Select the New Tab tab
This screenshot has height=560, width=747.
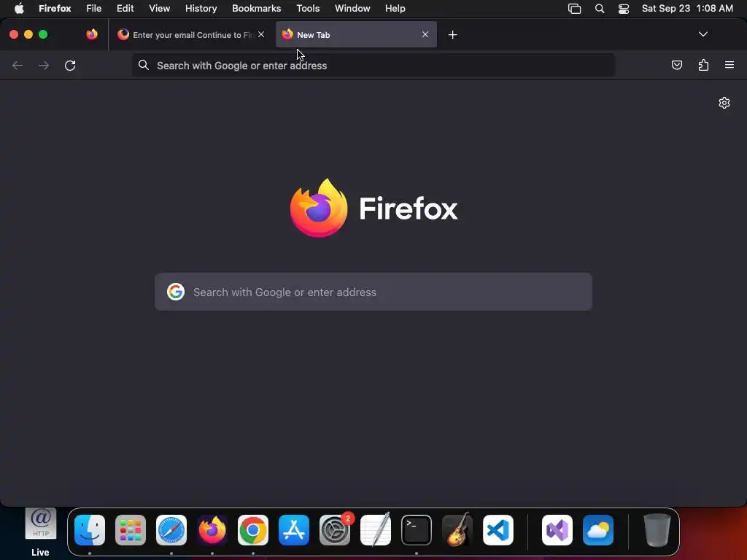(356, 34)
